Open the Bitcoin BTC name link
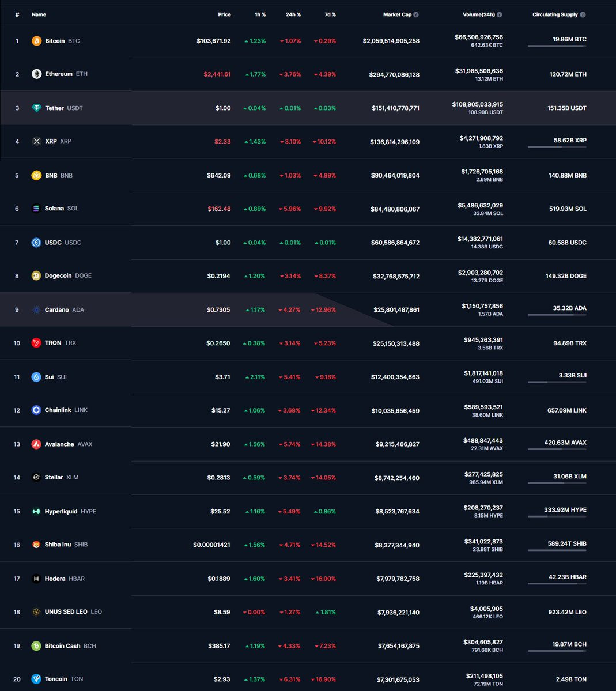This screenshot has height=691, width=616. (62, 41)
